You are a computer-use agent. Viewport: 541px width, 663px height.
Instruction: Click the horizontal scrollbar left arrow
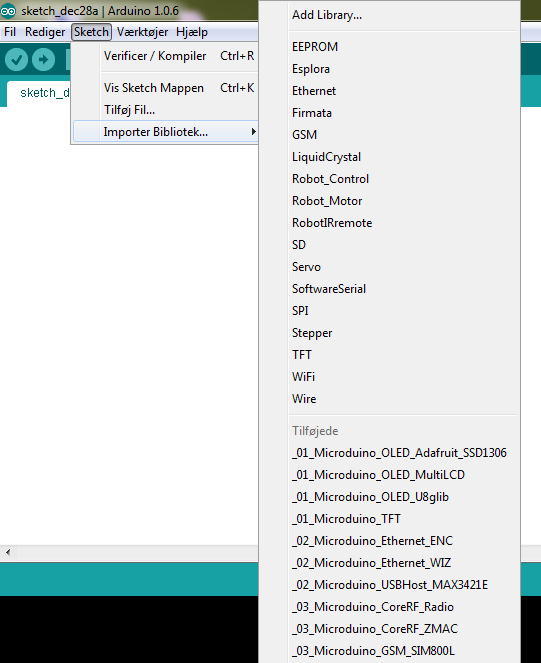coord(8,552)
